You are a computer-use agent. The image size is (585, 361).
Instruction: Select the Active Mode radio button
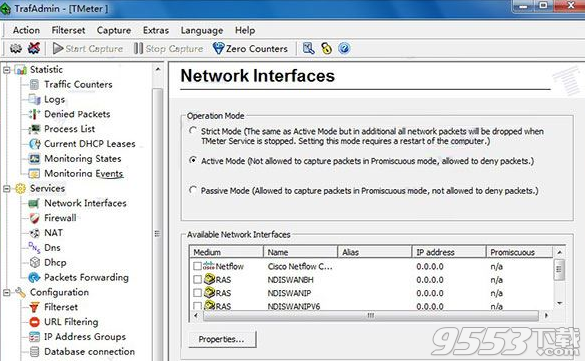coord(193,160)
